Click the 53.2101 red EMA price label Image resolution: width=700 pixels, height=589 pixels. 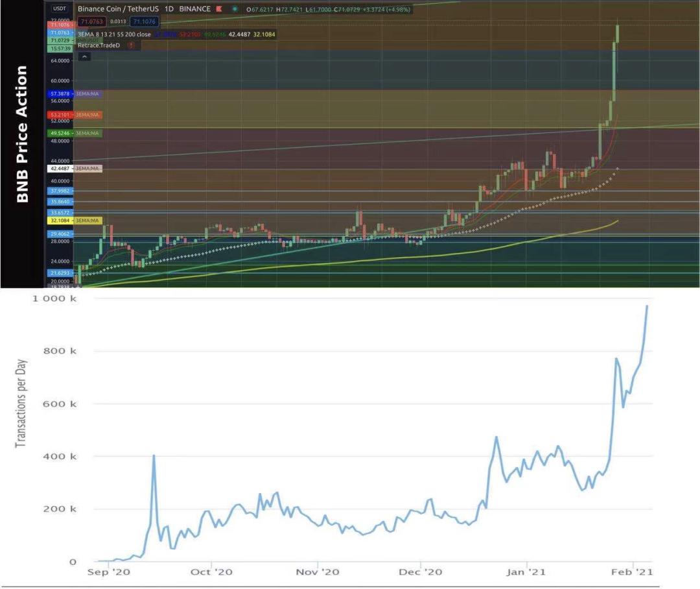[x=60, y=115]
